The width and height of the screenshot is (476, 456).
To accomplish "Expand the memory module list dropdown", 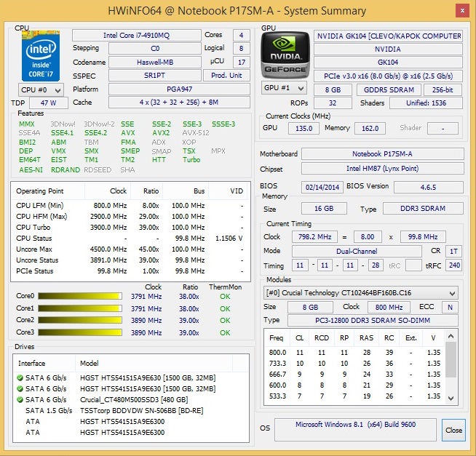I will click(x=361, y=293).
